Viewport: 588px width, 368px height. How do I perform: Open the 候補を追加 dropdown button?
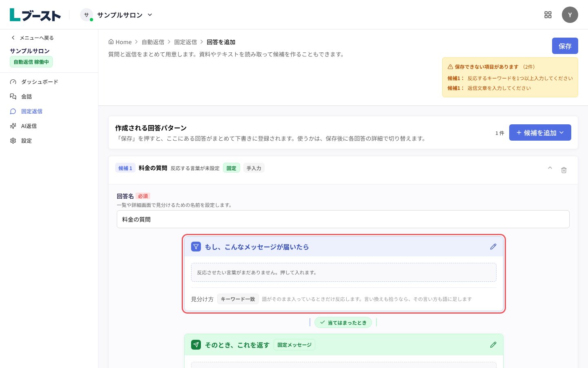pos(540,132)
